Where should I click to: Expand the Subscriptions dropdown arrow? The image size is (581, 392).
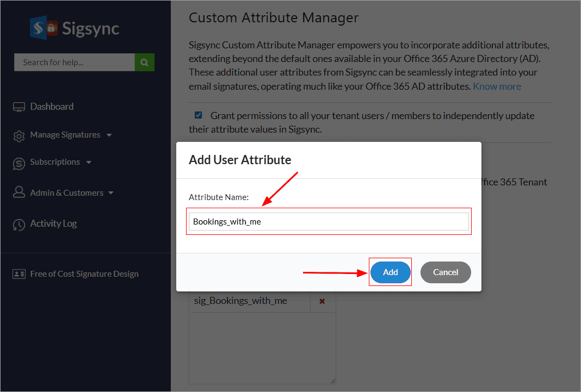point(89,162)
